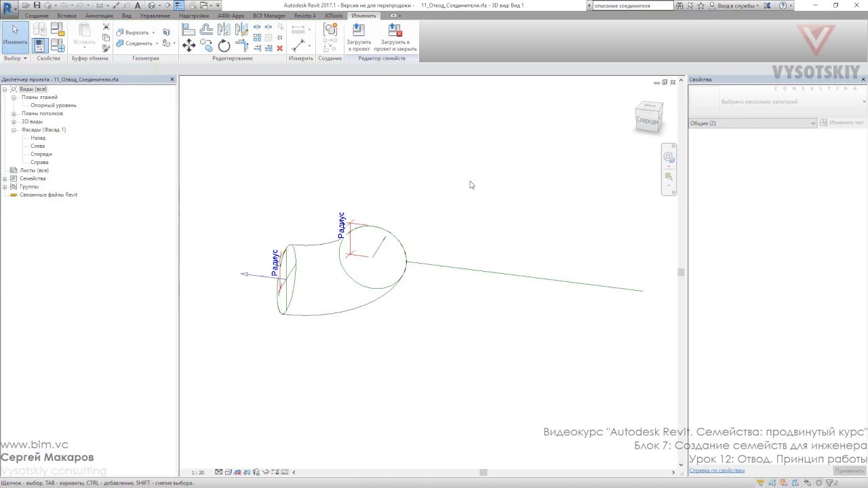The image size is (868, 488).
Task: Click the vertical scrollbar thumb of the view
Action: 681,272
